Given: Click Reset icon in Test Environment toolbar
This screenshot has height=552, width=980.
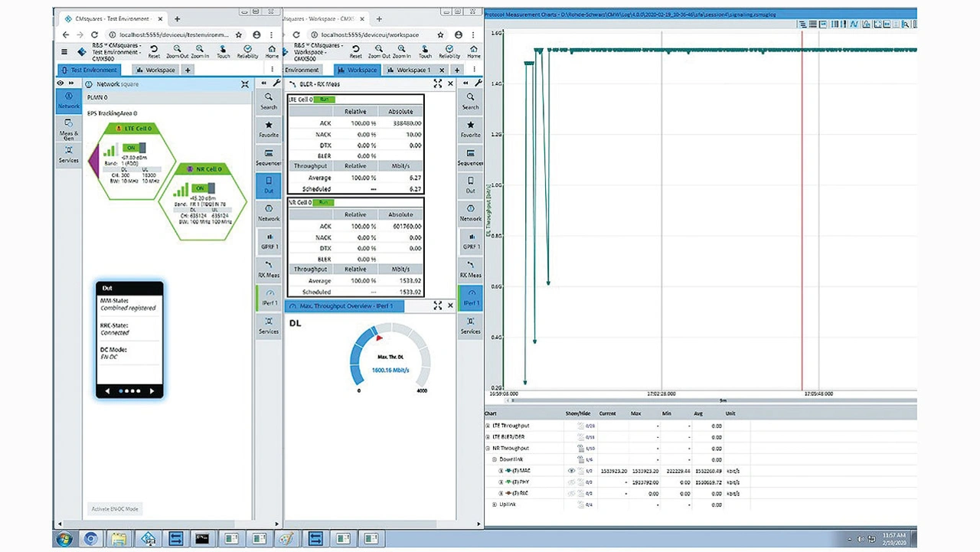Looking at the screenshot, I should click(154, 51).
